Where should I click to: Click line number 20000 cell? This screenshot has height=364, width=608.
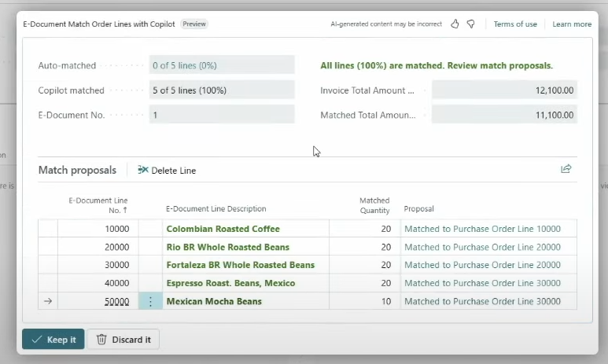98,247
